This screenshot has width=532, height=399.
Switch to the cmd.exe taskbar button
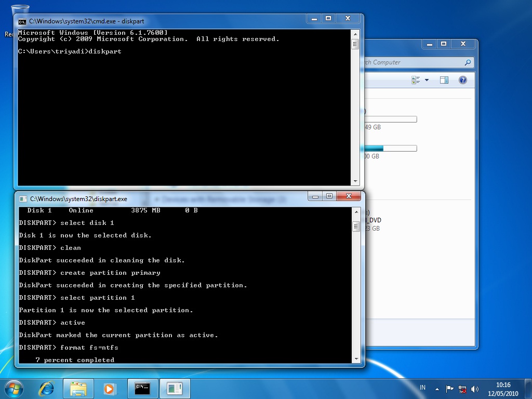tap(142, 389)
